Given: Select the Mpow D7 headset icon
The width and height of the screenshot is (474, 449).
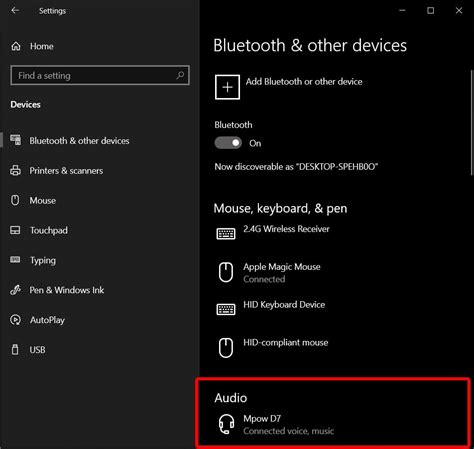Looking at the screenshot, I should point(226,424).
